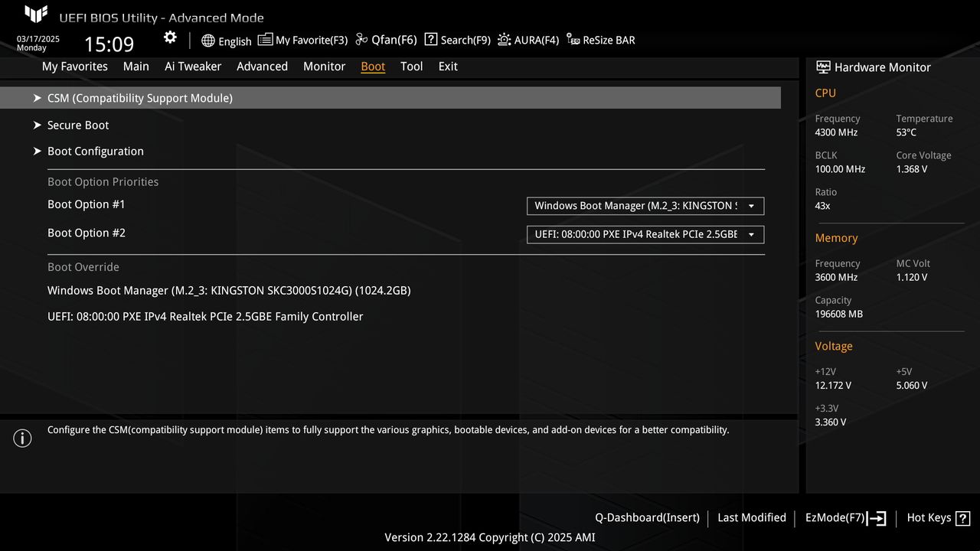Boot override to UEFI PXE IPv4 Realtek

pos(205,317)
